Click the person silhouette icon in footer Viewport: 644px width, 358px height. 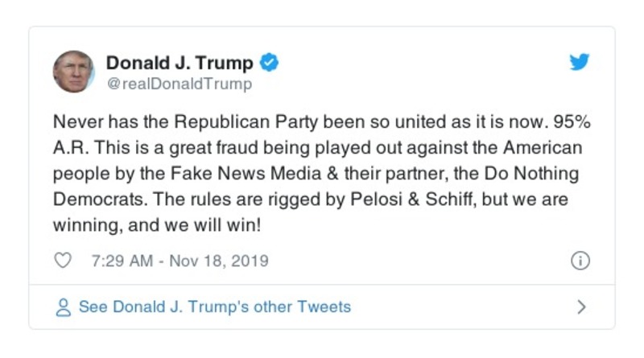(x=63, y=307)
